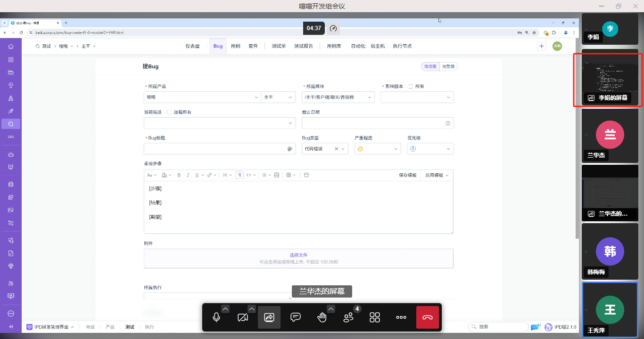This screenshot has width=644, height=339.
Task: Click the 选择文件 upload link
Action: tap(298, 255)
